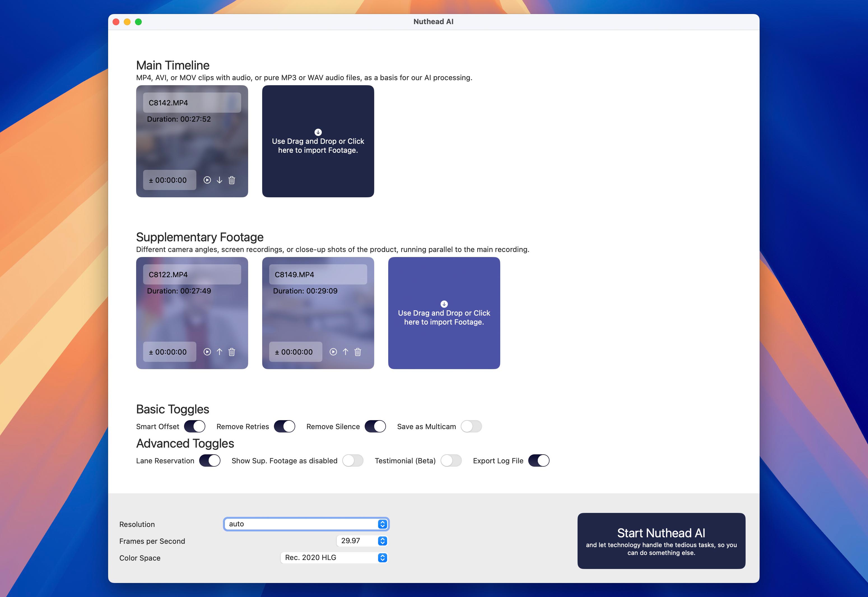Screen dimensions: 868x597
Task: Click the 'Frames per Second' label
Action: point(152,541)
